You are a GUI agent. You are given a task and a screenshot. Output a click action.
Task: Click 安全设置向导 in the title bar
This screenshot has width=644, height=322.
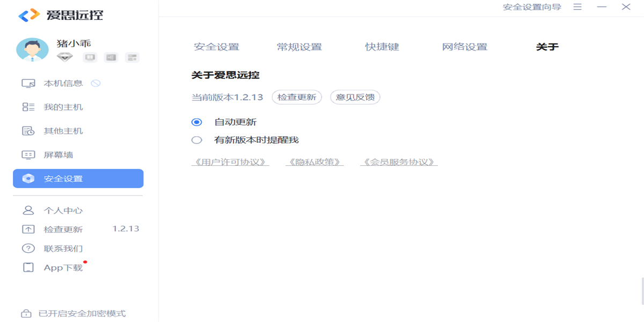point(532,7)
